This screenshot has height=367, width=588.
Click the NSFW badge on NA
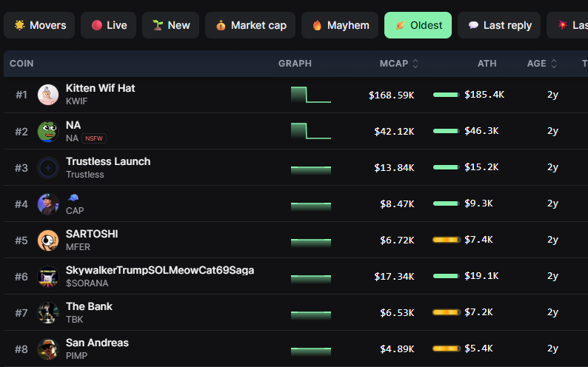tap(94, 138)
